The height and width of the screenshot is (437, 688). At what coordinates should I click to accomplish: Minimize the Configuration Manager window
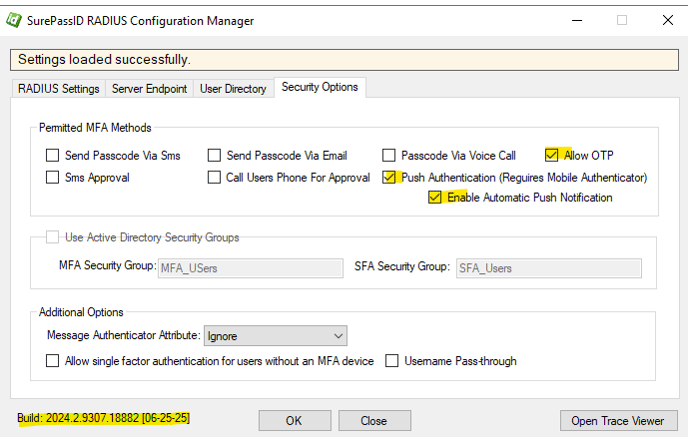pyautogui.click(x=577, y=20)
